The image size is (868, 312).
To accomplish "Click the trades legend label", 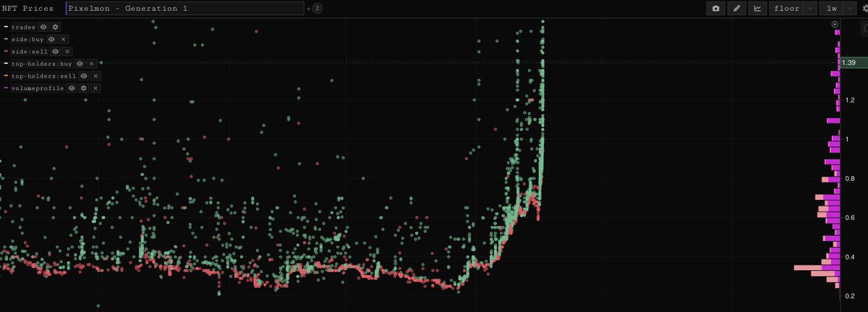I will coord(23,27).
